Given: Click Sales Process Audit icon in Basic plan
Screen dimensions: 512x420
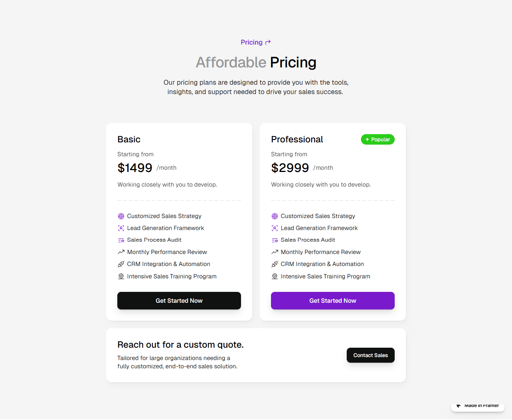Looking at the screenshot, I should 121,240.
